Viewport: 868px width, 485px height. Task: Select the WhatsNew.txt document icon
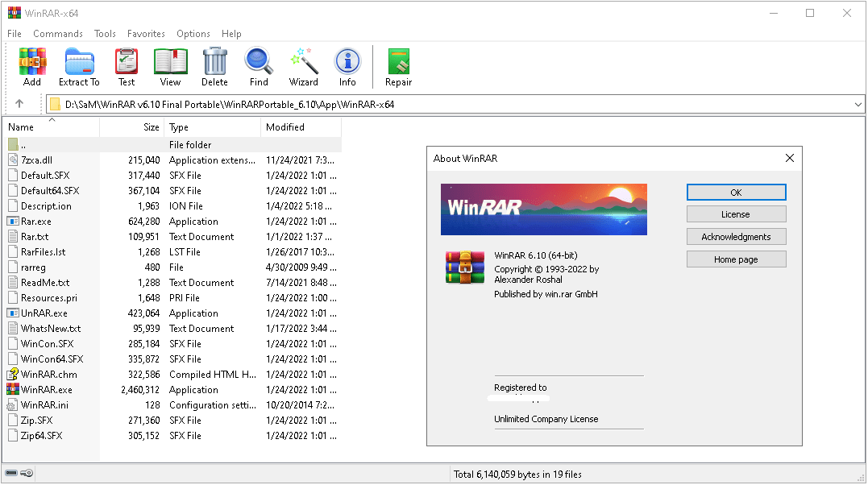click(x=13, y=329)
